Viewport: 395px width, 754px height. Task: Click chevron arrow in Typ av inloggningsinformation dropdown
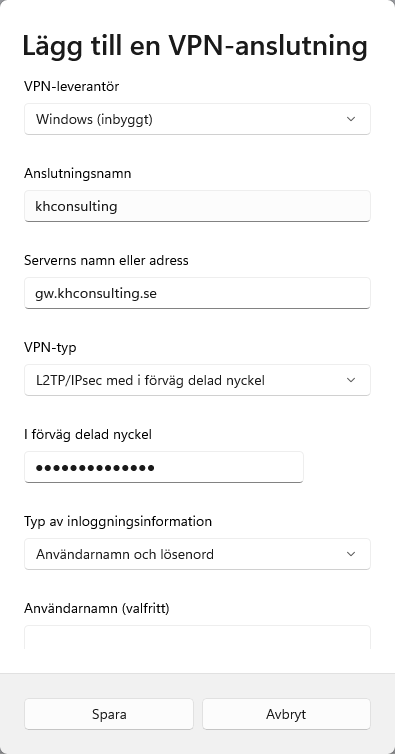351,554
